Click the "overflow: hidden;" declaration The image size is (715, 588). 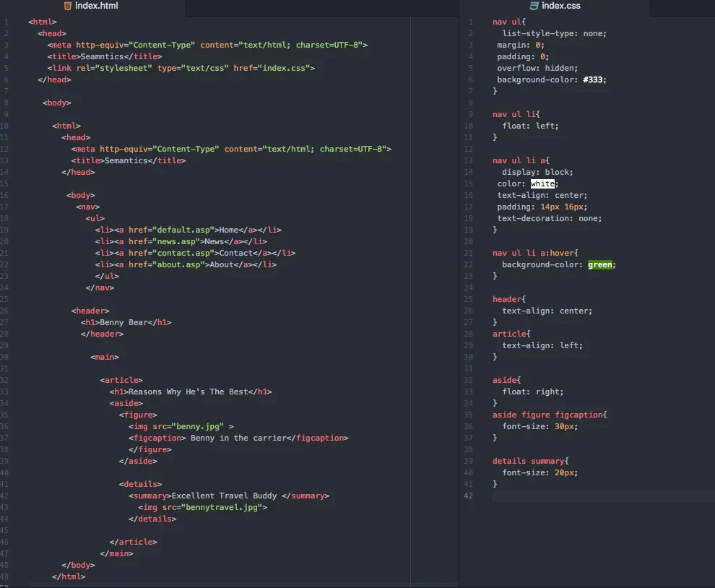coord(537,68)
